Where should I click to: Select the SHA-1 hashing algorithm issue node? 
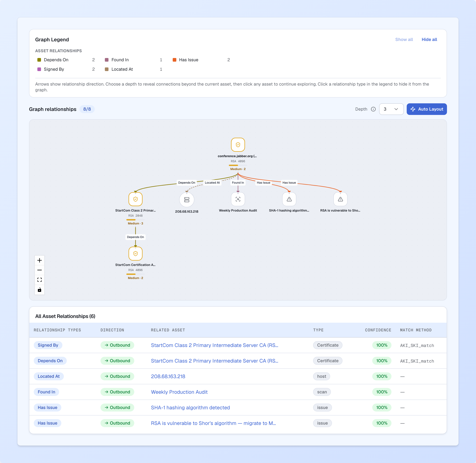point(289,199)
